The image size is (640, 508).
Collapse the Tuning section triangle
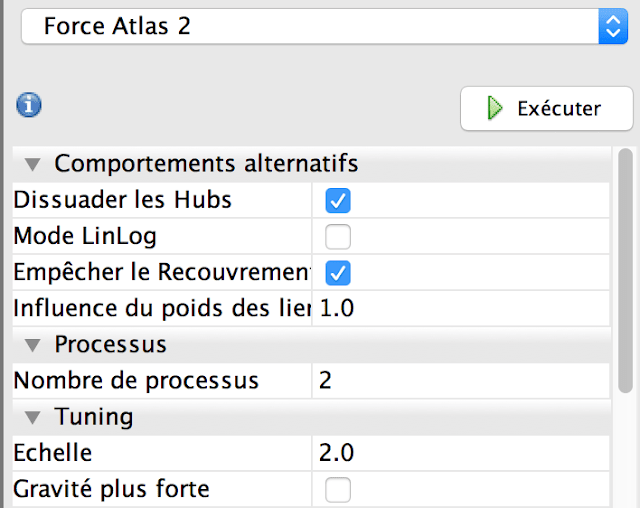(x=32, y=417)
